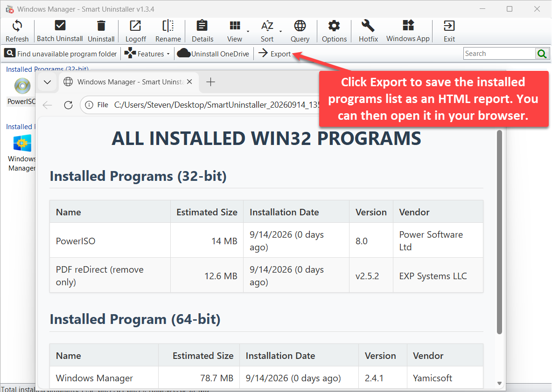Screen dimensions: 552x392
Task: Open a new browser tab
Action: 210,82
